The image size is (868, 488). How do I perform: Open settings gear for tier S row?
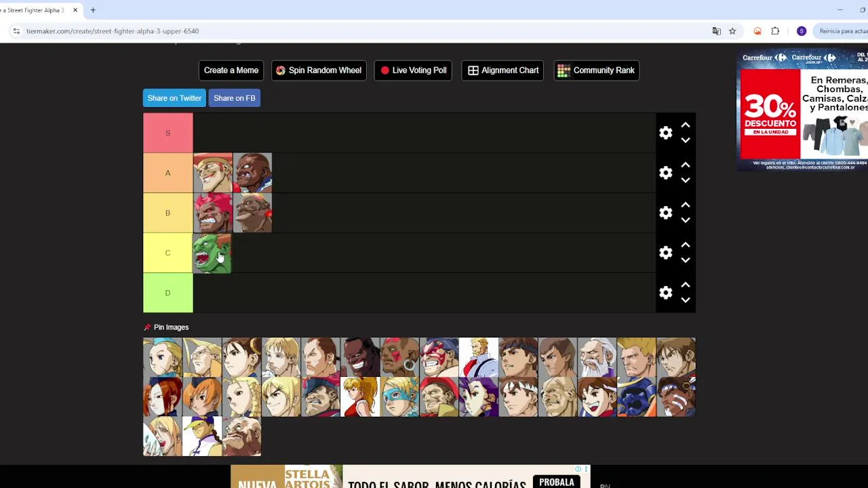tap(666, 133)
